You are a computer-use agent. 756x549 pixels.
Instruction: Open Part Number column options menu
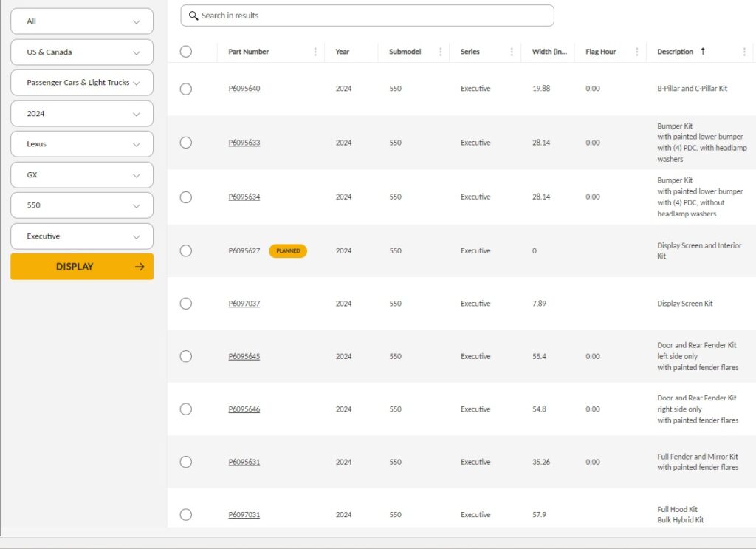coord(315,52)
